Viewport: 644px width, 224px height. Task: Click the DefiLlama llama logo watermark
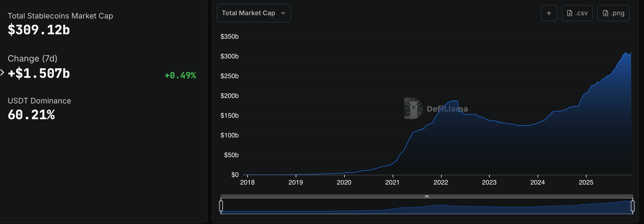(x=413, y=108)
